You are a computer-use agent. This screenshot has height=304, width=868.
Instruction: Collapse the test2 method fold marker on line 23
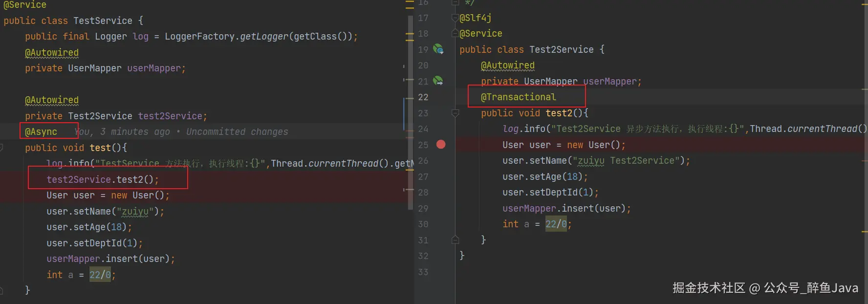[x=455, y=113]
